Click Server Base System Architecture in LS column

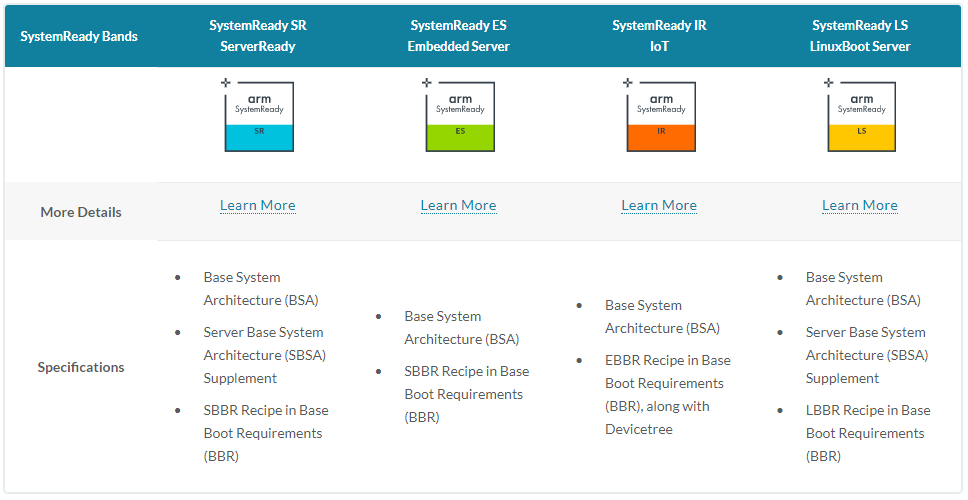point(867,355)
